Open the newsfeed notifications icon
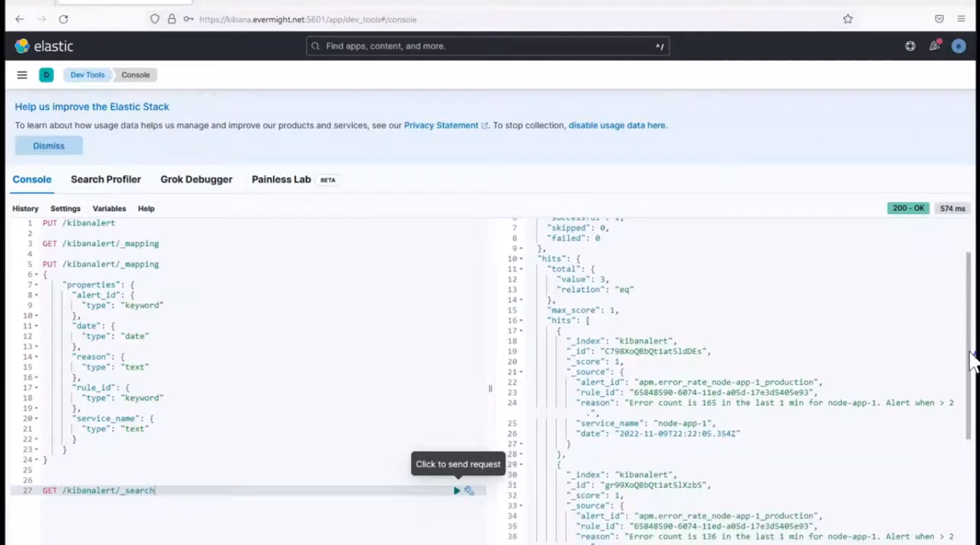This screenshot has width=980, height=545. 934,46
